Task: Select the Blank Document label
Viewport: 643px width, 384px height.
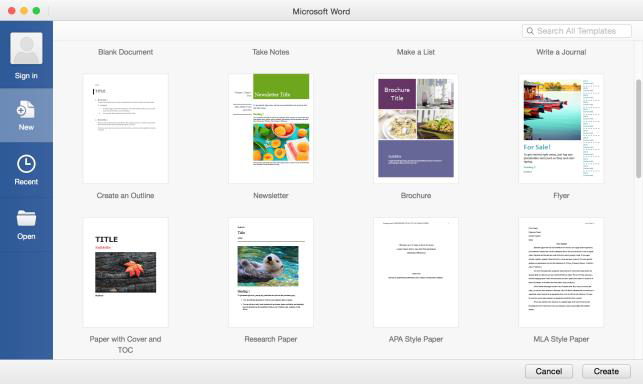Action: click(x=125, y=52)
